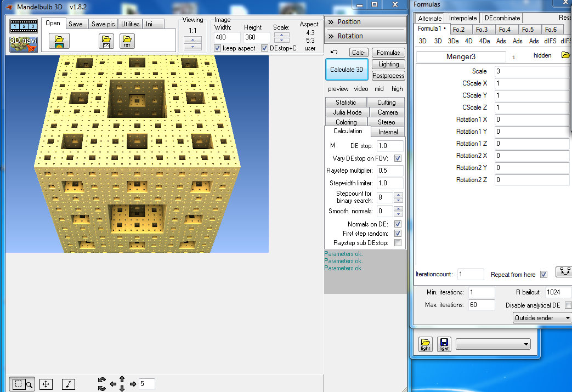Launch the 3D navi navigator
Screen dimensions: 572x392
pyautogui.click(x=24, y=44)
